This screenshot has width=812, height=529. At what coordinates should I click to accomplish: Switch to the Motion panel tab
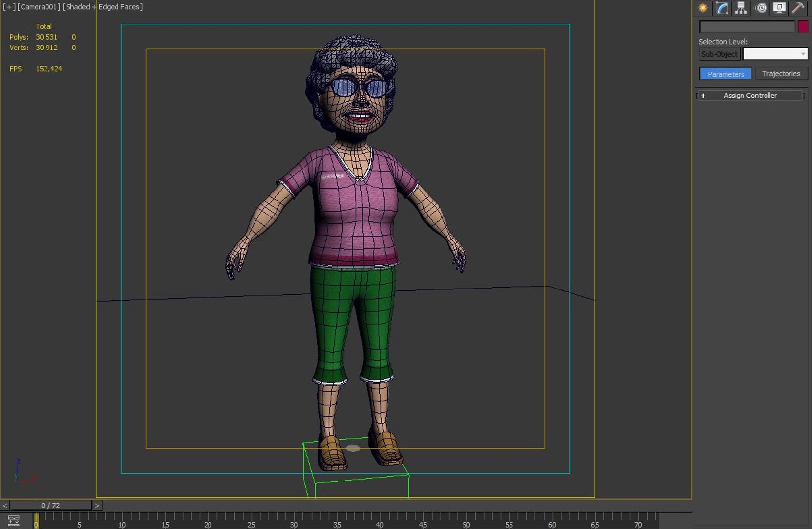(761, 8)
